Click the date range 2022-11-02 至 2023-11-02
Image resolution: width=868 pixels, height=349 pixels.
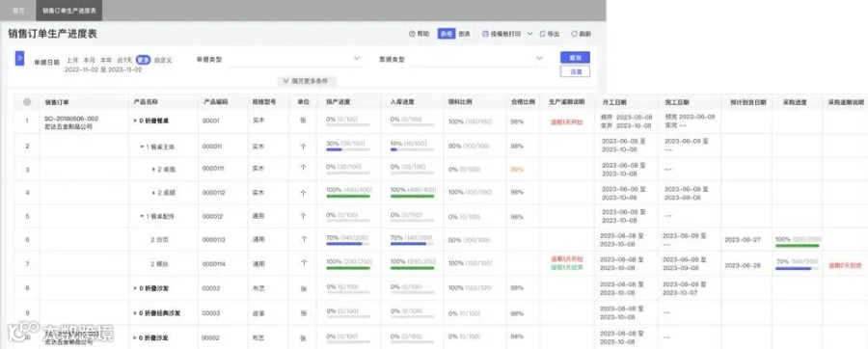(x=103, y=70)
